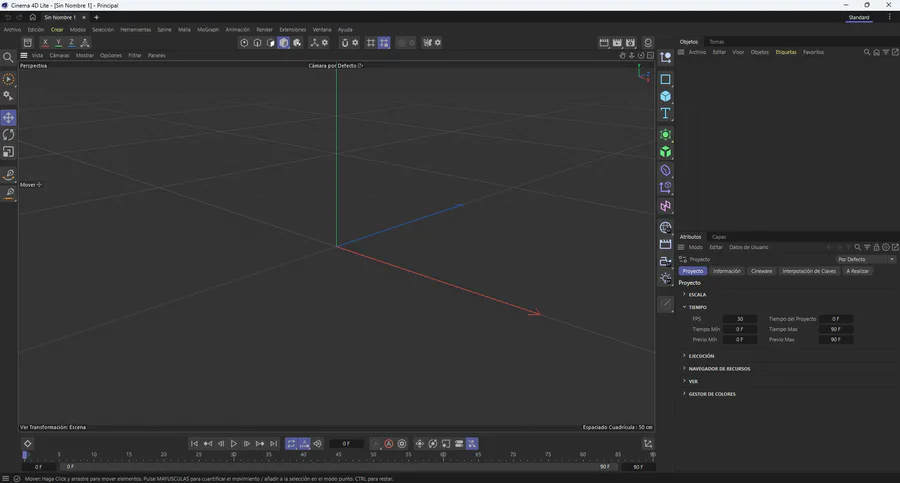Add a Text spline object

tap(665, 113)
